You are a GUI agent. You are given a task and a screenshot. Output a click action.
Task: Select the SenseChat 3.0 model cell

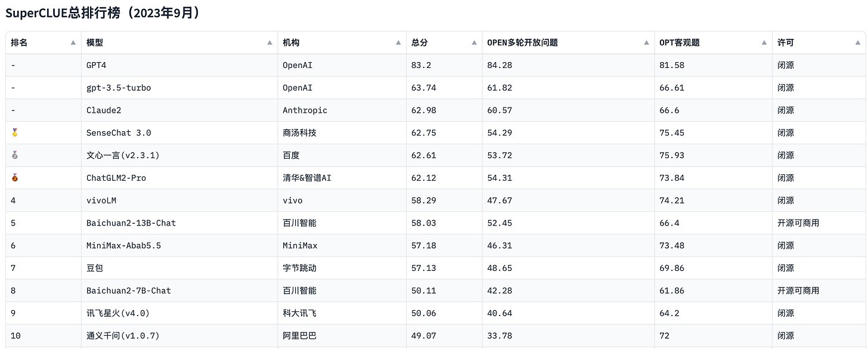[x=179, y=133]
